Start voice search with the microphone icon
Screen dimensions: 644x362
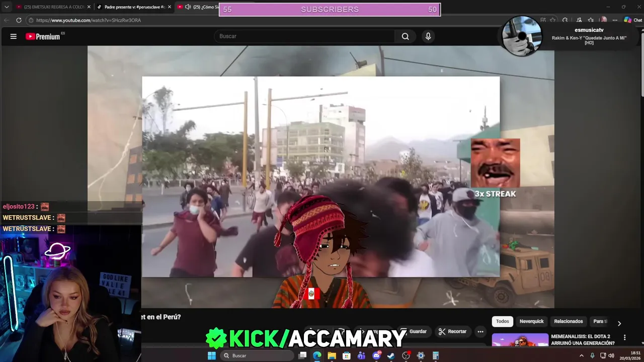coord(428,36)
